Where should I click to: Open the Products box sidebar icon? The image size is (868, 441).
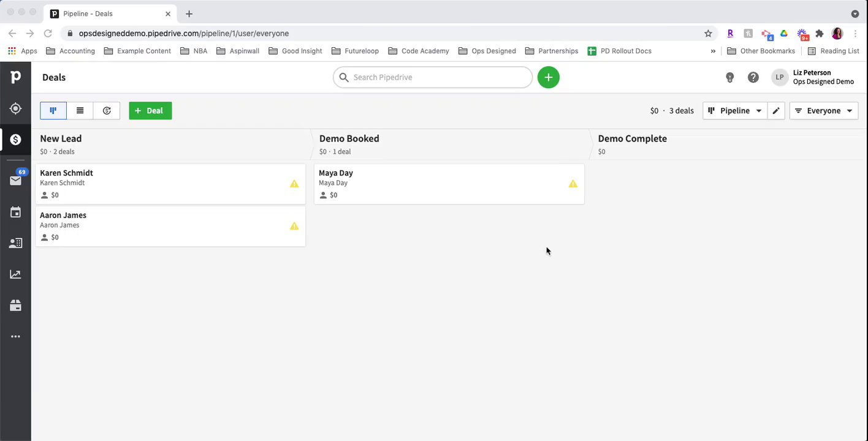click(x=15, y=306)
